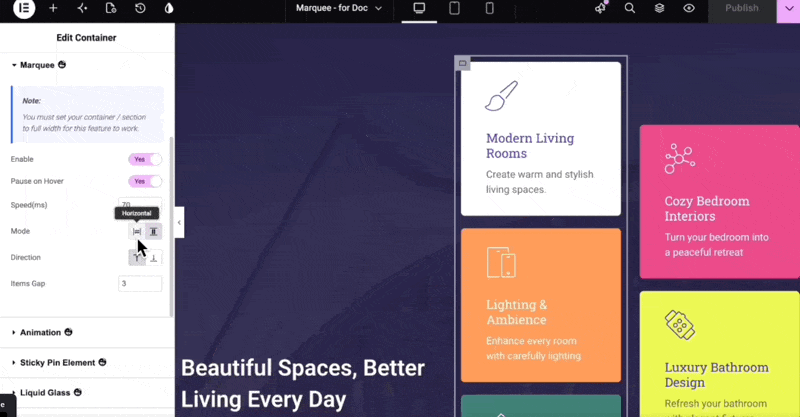Switch to tablet device view
This screenshot has width=800, height=417.
point(454,8)
